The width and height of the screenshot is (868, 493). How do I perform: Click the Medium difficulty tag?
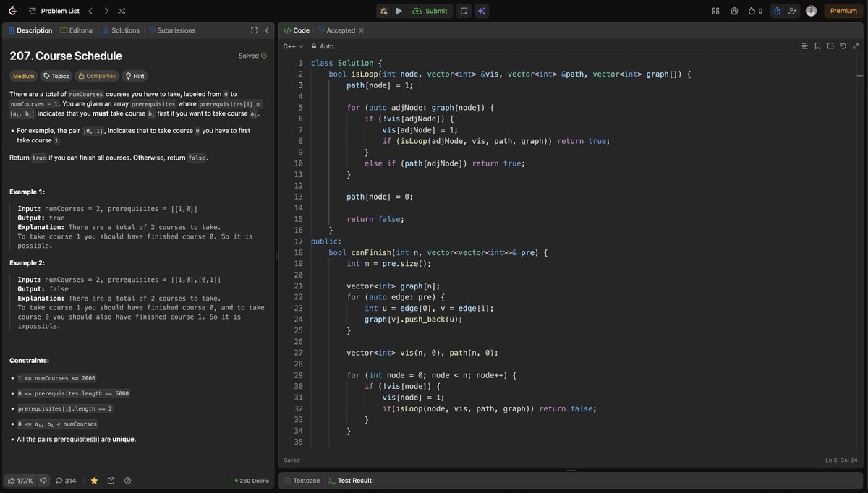click(23, 76)
